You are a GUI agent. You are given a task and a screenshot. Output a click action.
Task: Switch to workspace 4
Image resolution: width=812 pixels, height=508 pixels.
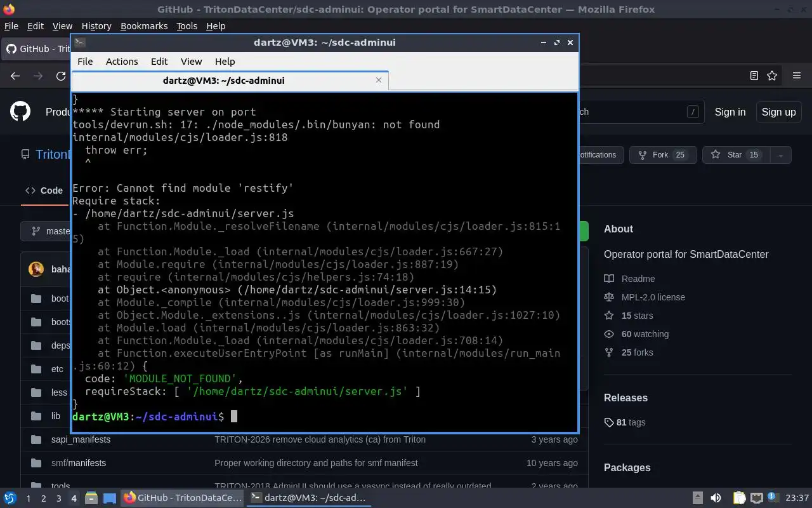tap(74, 498)
